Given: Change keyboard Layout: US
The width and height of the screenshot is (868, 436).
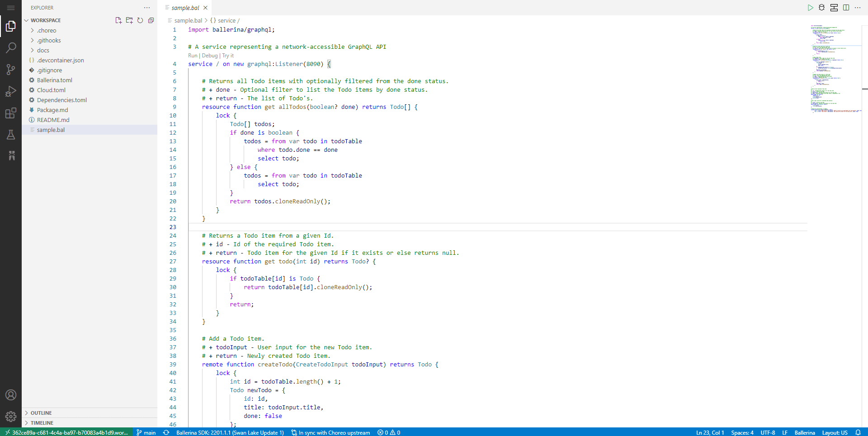Looking at the screenshot, I should [835, 432].
